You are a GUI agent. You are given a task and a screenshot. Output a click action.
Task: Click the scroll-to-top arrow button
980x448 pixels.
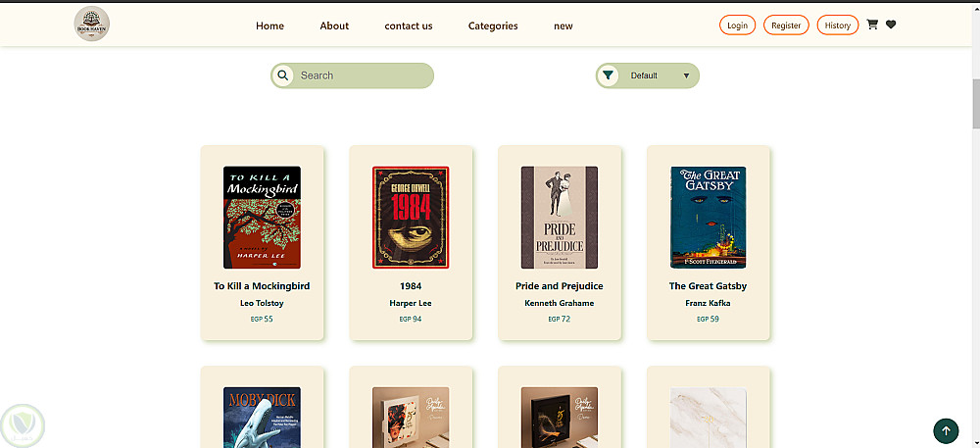coord(946,430)
